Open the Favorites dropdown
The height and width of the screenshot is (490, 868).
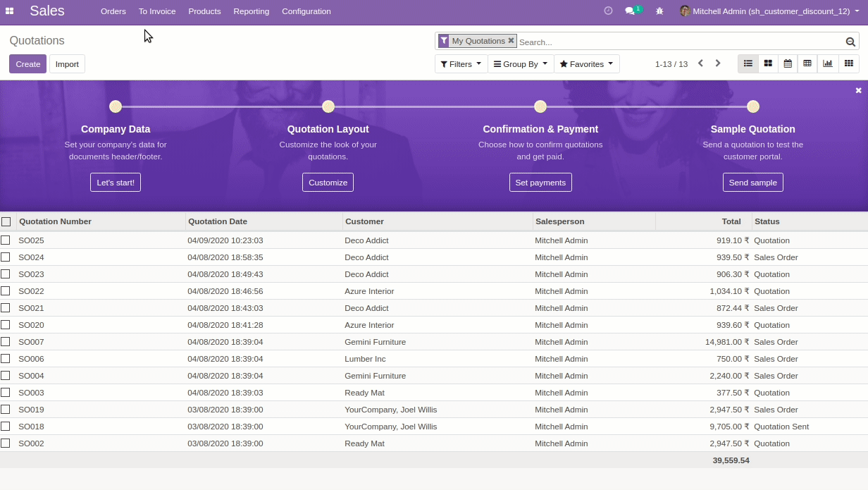[587, 64]
